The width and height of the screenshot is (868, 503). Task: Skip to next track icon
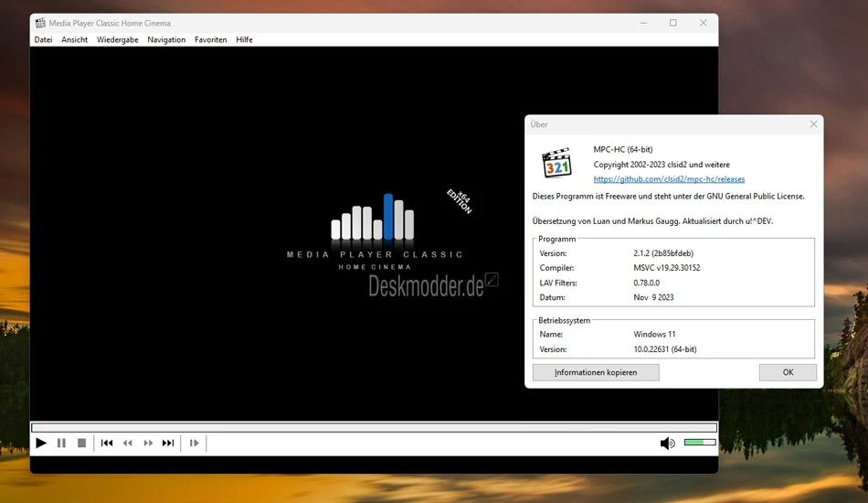click(168, 444)
